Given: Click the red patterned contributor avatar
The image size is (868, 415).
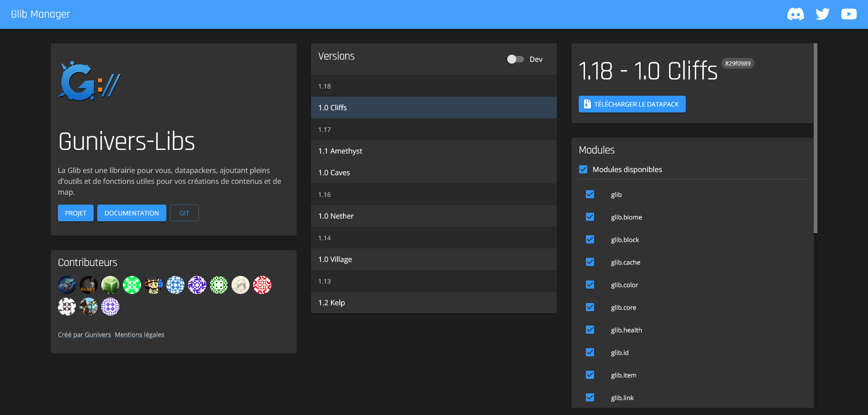Looking at the screenshot, I should (x=262, y=285).
